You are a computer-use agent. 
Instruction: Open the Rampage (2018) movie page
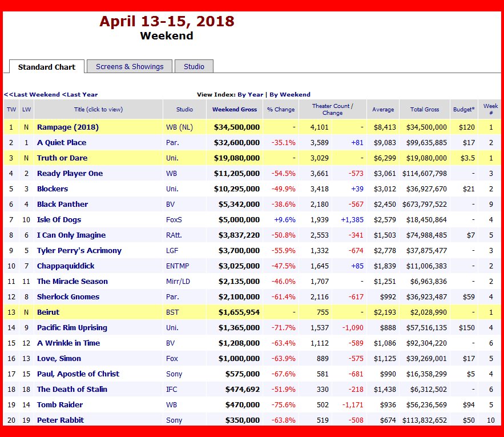click(x=68, y=127)
